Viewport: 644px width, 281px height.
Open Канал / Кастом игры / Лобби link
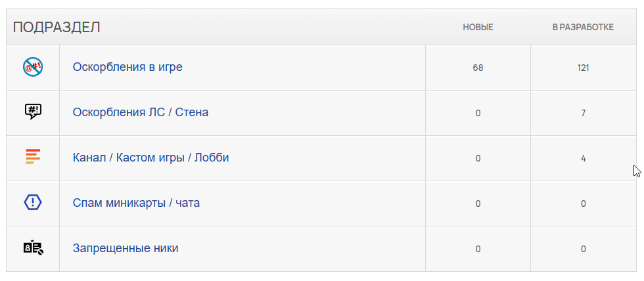pos(150,158)
